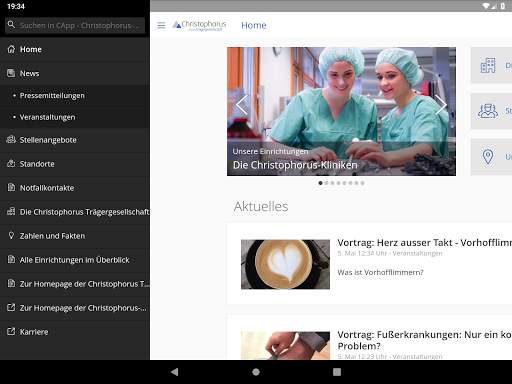The height and width of the screenshot is (384, 512).
Task: Select the last carousel pagination dot
Action: click(362, 183)
